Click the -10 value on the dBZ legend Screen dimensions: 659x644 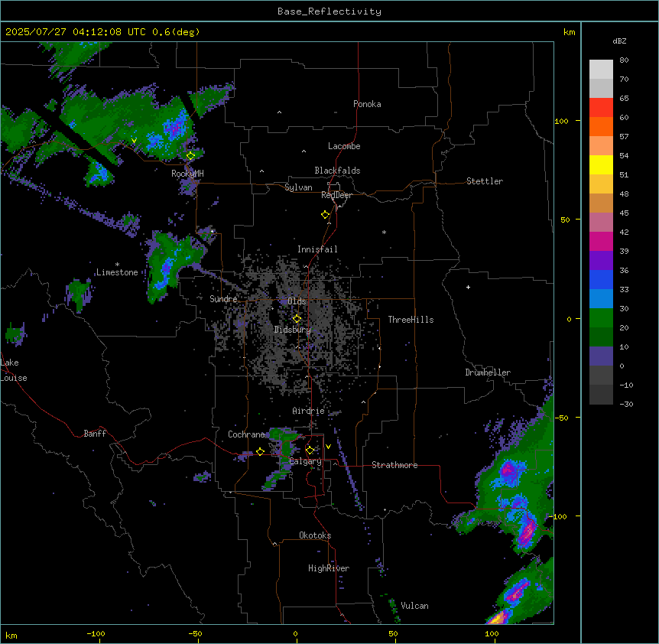[626, 385]
